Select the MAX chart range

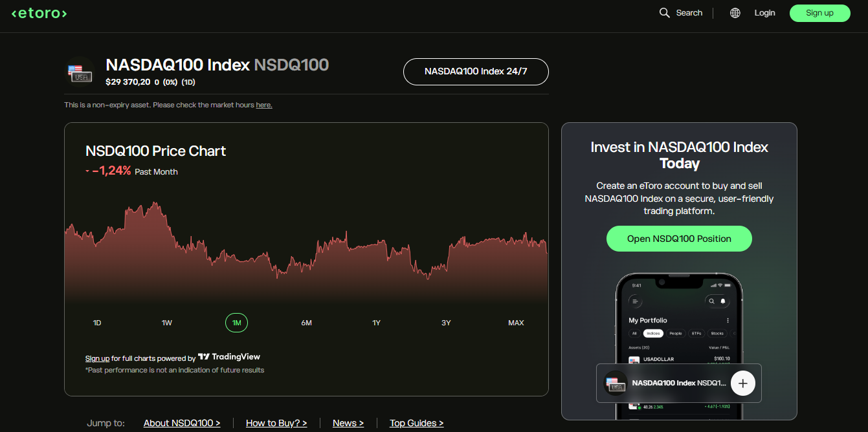point(516,323)
